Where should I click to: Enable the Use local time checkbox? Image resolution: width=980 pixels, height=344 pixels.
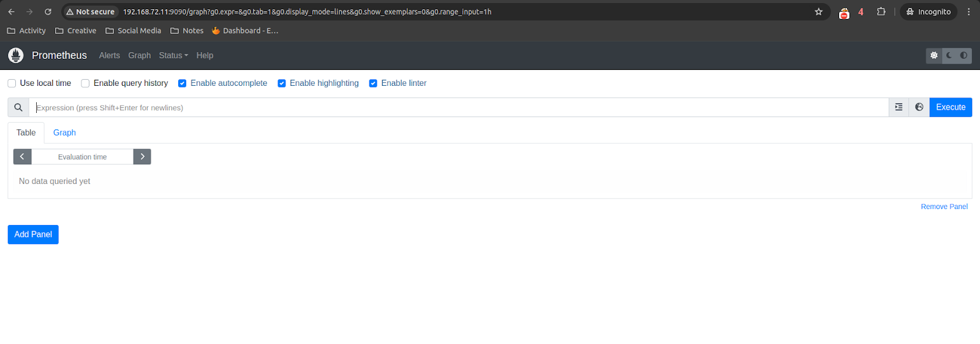point(12,83)
